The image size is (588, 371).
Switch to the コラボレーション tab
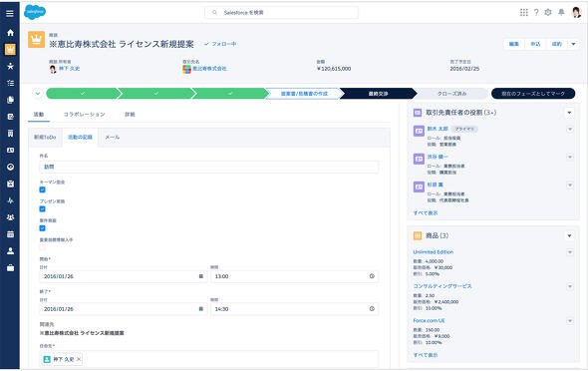[84, 115]
